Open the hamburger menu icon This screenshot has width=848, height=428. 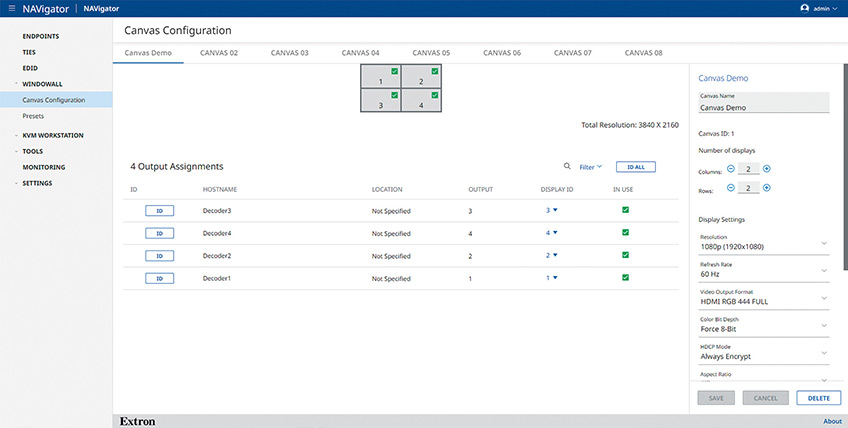coord(12,9)
